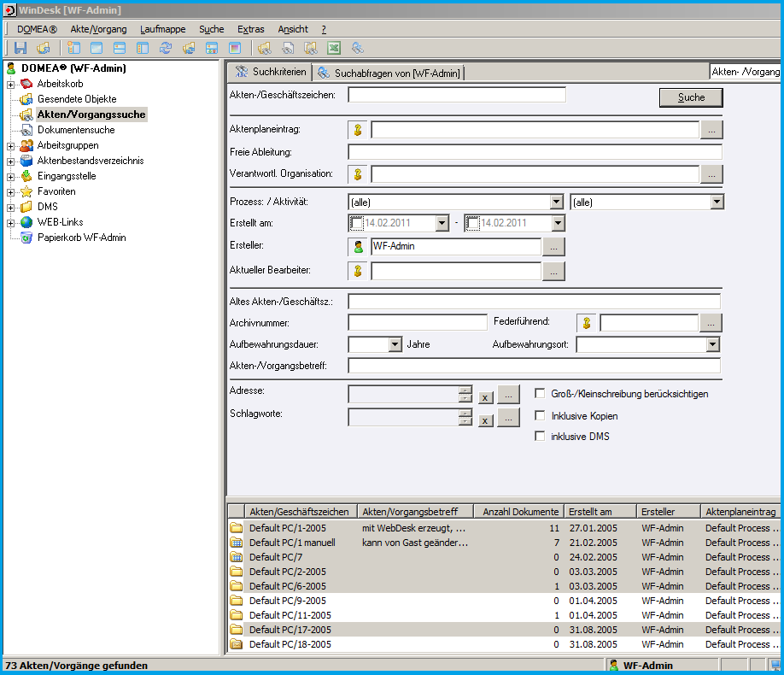Check the inklusive DMS option
The width and height of the screenshot is (784, 675).
pyautogui.click(x=540, y=437)
